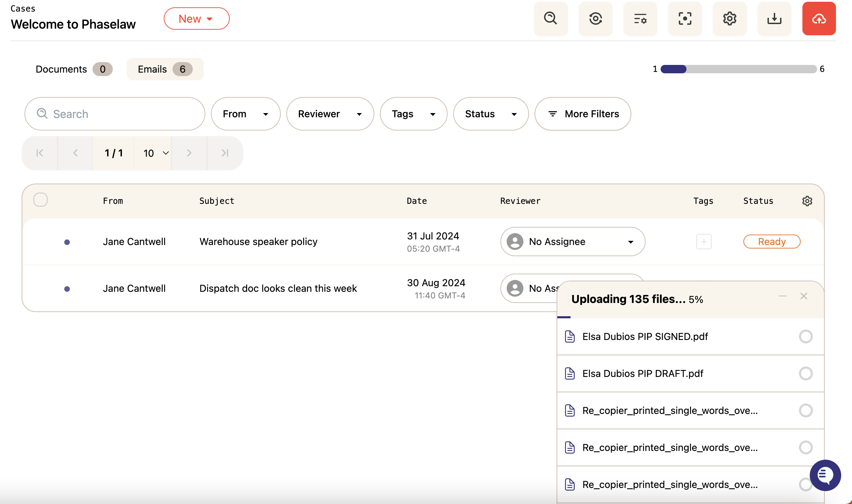This screenshot has width=852, height=504.
Task: Click the red cloud upload button
Action: tap(819, 18)
